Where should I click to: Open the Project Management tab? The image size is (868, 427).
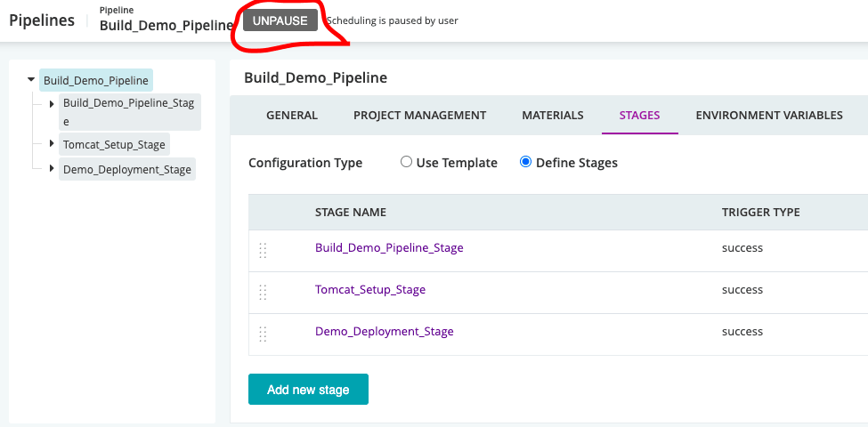(x=419, y=115)
